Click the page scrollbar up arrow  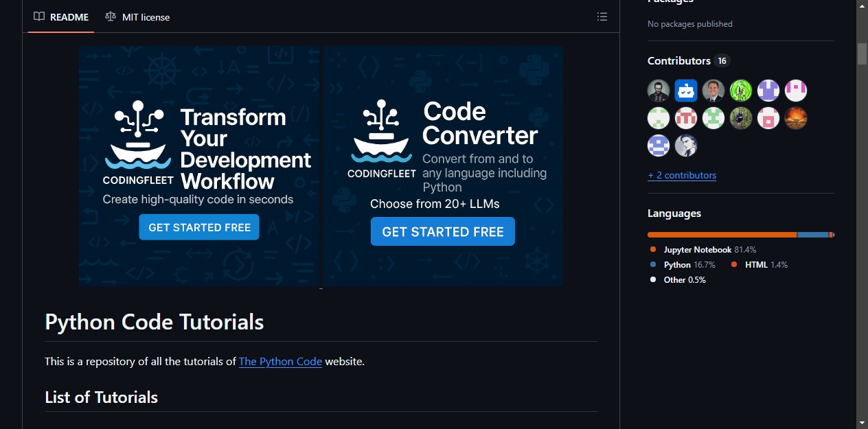(x=862, y=6)
